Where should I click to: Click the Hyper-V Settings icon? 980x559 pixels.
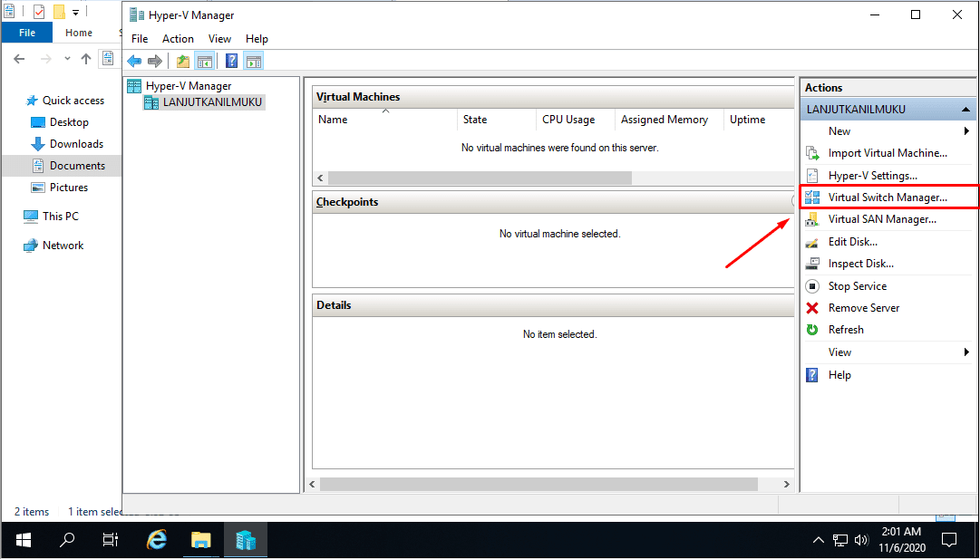812,176
